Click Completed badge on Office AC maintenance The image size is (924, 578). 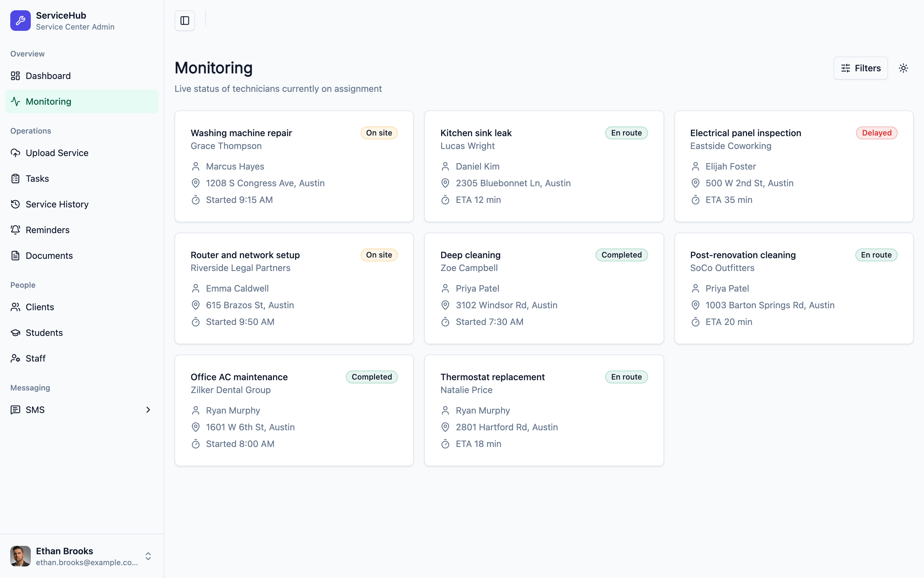pyautogui.click(x=372, y=377)
